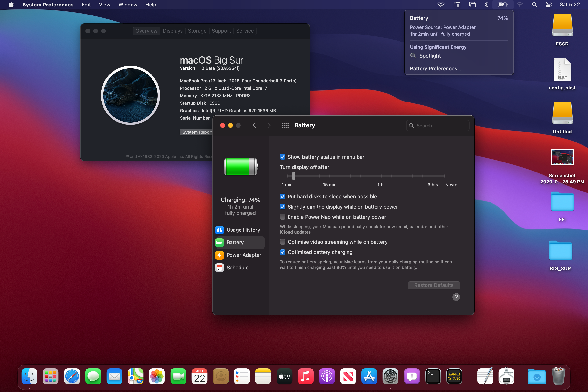Open the Help menu
The height and width of the screenshot is (392, 588).
tap(151, 5)
